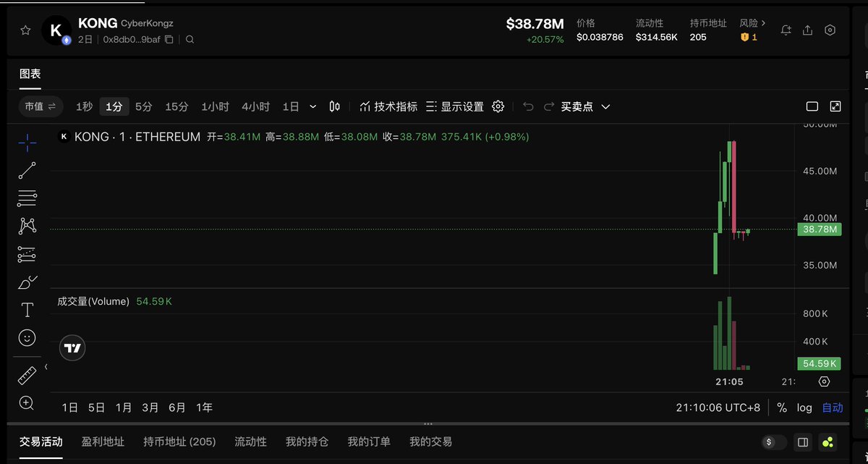Open the price alert bell icon
This screenshot has width=868, height=464.
786,30
